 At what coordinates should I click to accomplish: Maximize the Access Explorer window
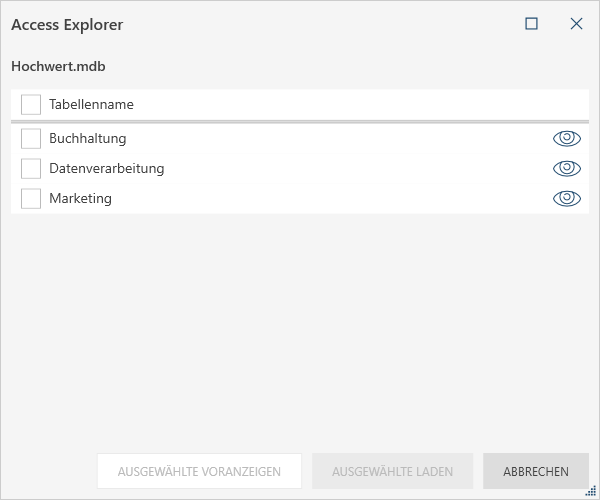(532, 24)
